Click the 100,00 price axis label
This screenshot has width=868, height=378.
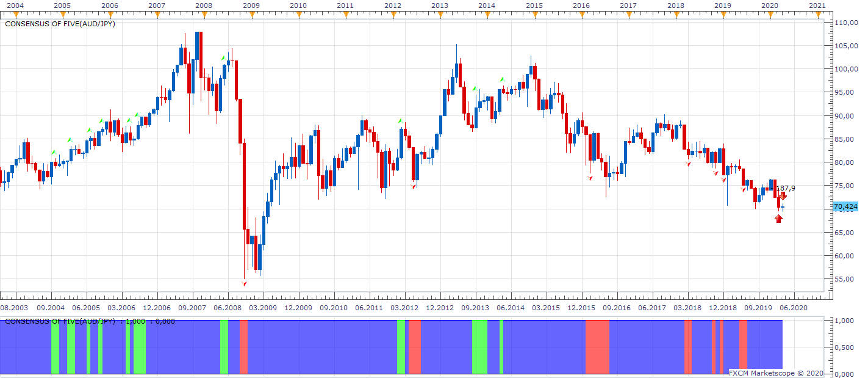coord(845,69)
